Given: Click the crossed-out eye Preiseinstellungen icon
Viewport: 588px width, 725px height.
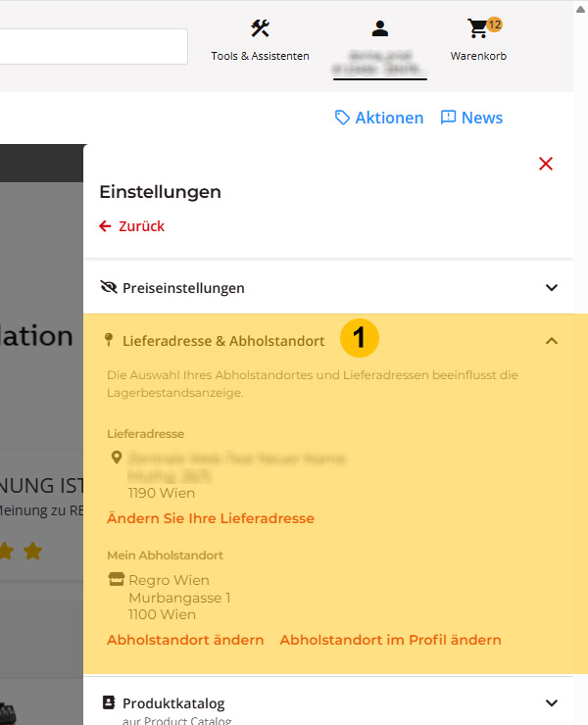Looking at the screenshot, I should pos(109,287).
